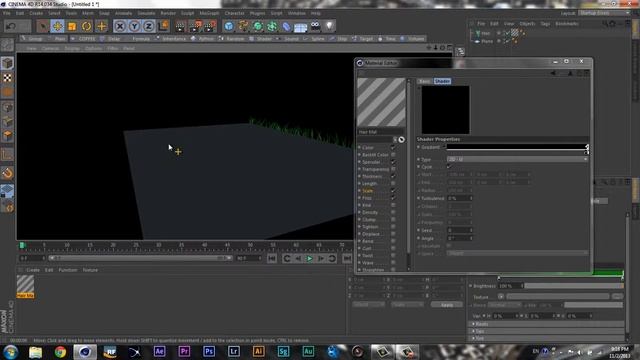Open Objects menu in object manager

527,24
